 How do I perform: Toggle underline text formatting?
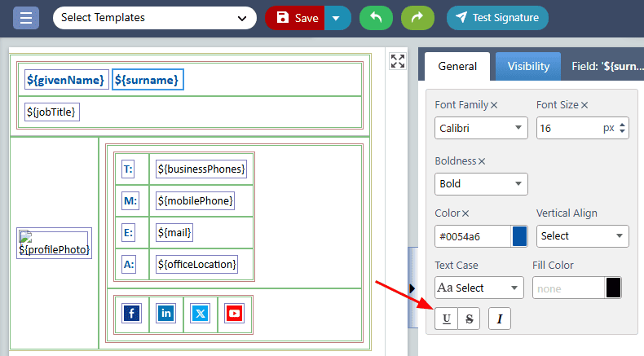(x=446, y=319)
